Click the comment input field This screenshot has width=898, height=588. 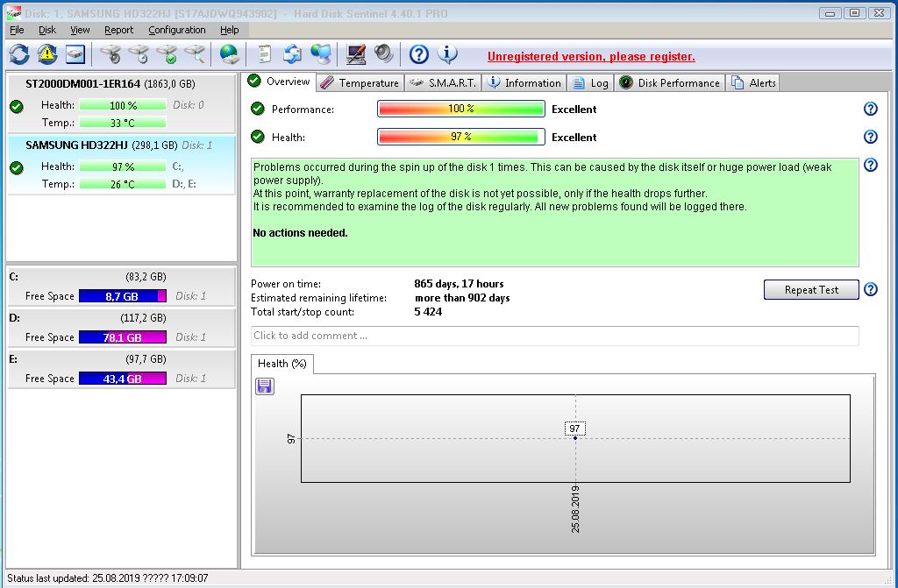[x=554, y=336]
